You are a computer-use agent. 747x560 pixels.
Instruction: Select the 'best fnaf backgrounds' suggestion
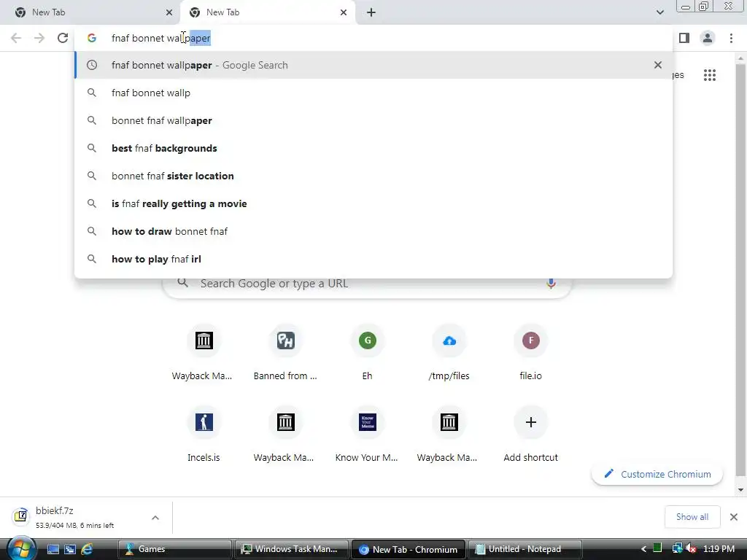[x=373, y=148]
